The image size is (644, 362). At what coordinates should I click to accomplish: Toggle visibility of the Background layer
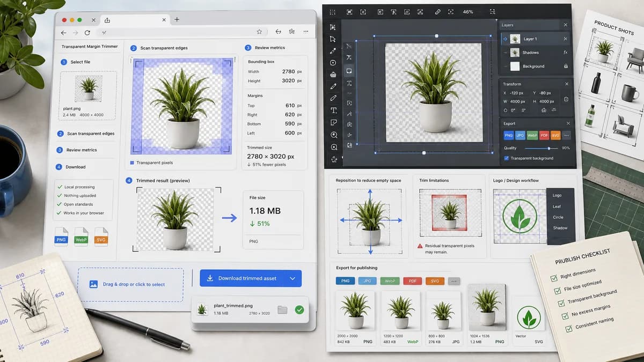click(504, 67)
